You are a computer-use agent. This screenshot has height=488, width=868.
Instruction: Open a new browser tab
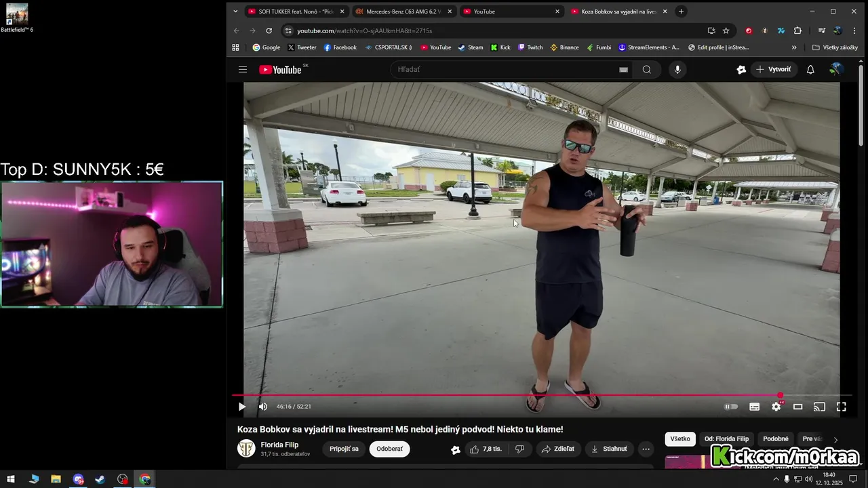tap(681, 11)
